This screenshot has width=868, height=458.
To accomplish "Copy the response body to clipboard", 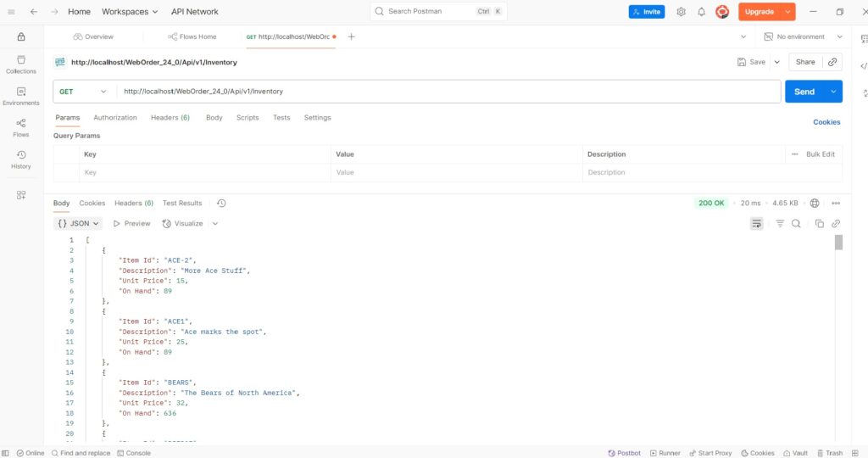I will click(820, 224).
